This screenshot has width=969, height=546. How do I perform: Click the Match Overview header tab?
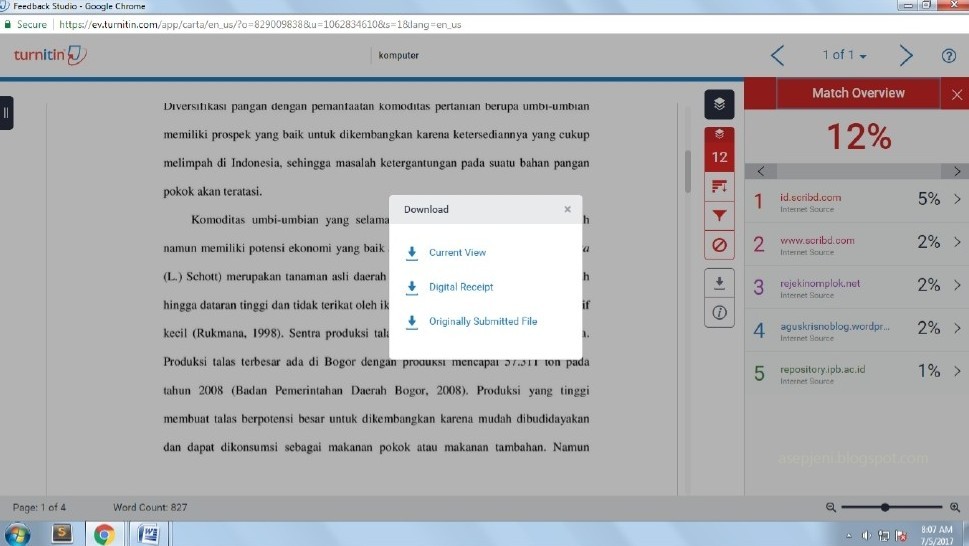pos(858,93)
